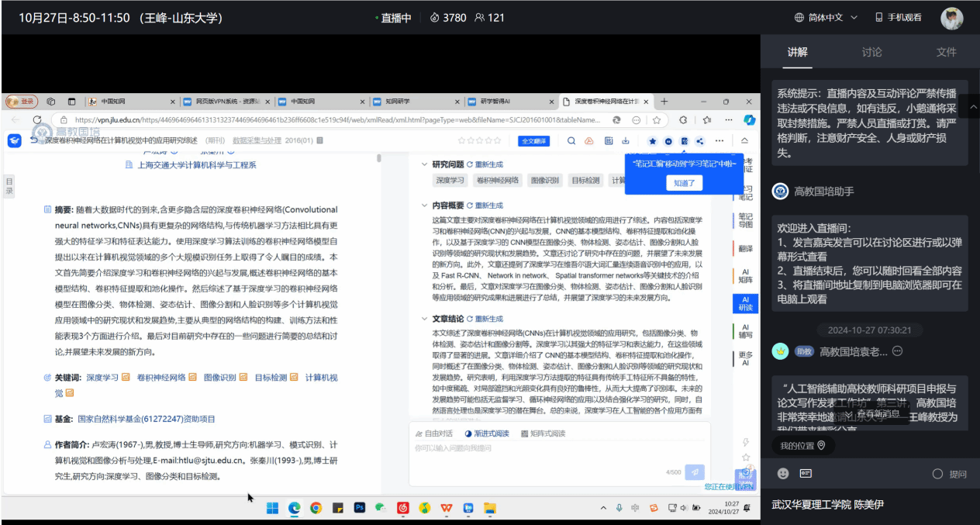Select the 渐进式阅读 reading mode
Image resolution: width=980 pixels, height=525 pixels.
[x=488, y=433]
